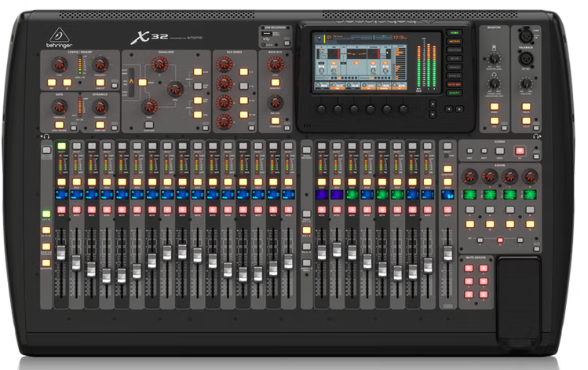Click the fader cap on channel 16

(288, 261)
